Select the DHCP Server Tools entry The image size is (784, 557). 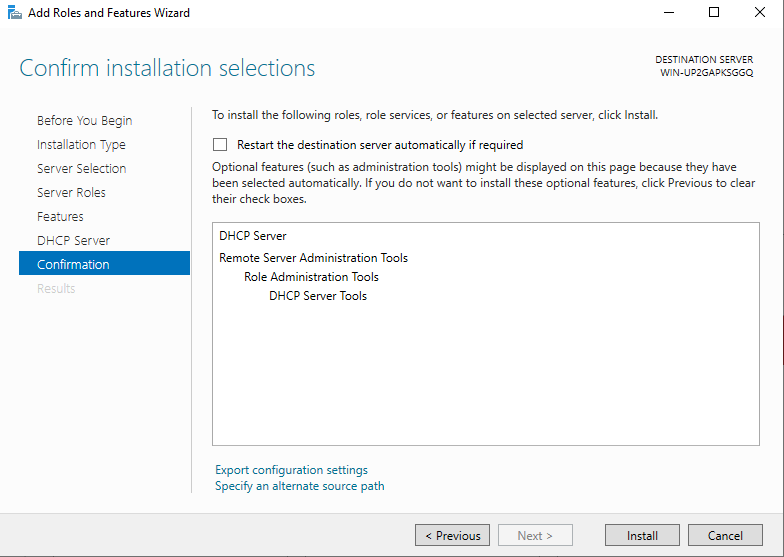point(318,296)
